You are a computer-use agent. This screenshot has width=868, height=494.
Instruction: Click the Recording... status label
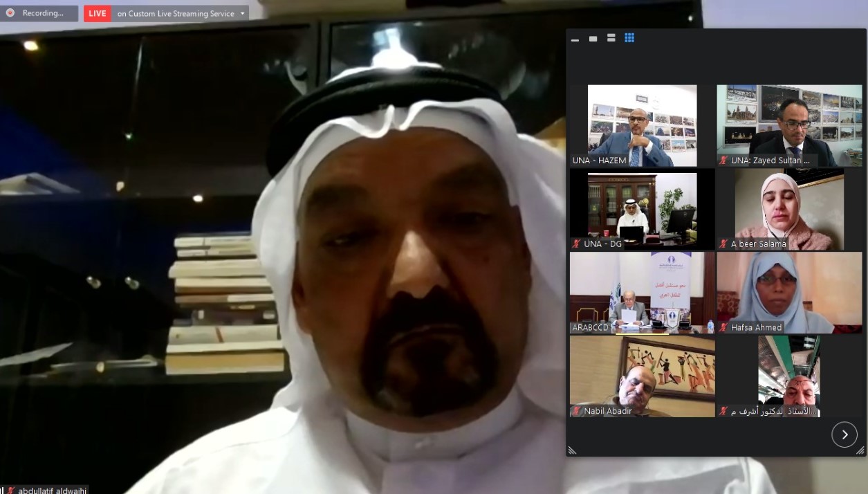43,13
